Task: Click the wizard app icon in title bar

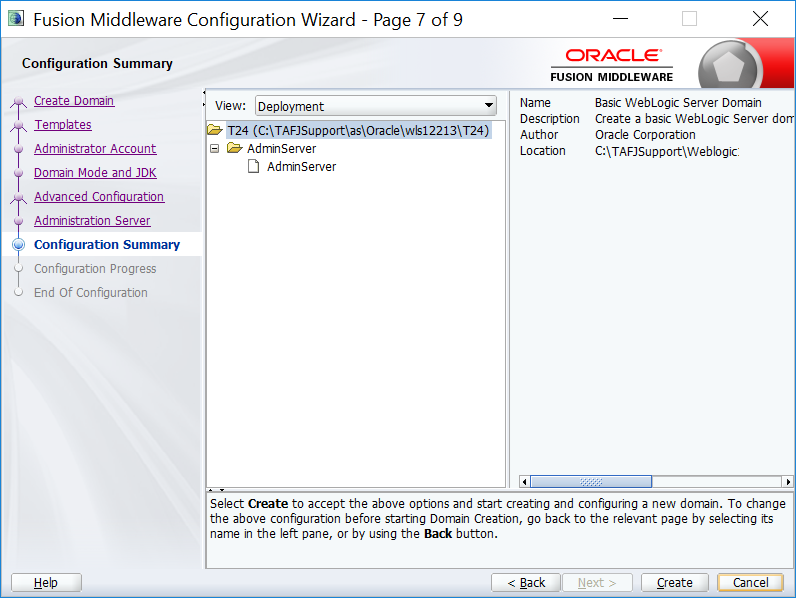Action: (x=16, y=19)
